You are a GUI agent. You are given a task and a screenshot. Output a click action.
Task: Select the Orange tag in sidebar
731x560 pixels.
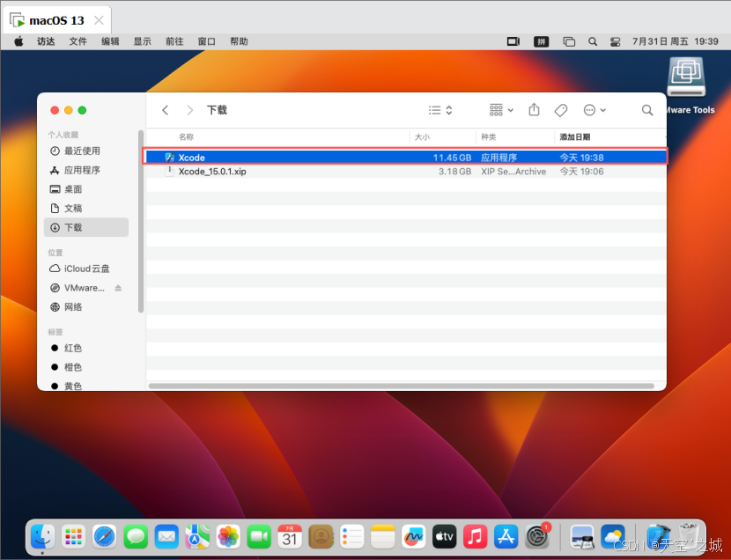[x=86, y=367]
